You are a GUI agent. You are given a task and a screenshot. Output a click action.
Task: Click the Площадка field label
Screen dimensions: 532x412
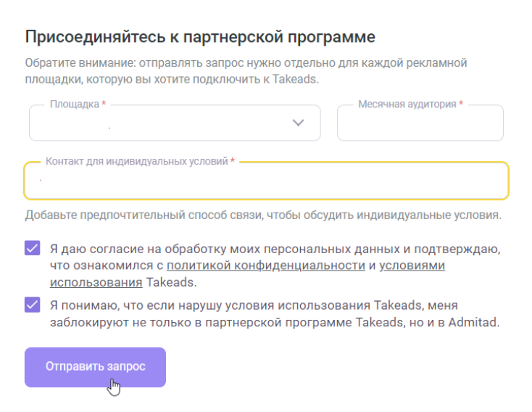click(x=73, y=104)
